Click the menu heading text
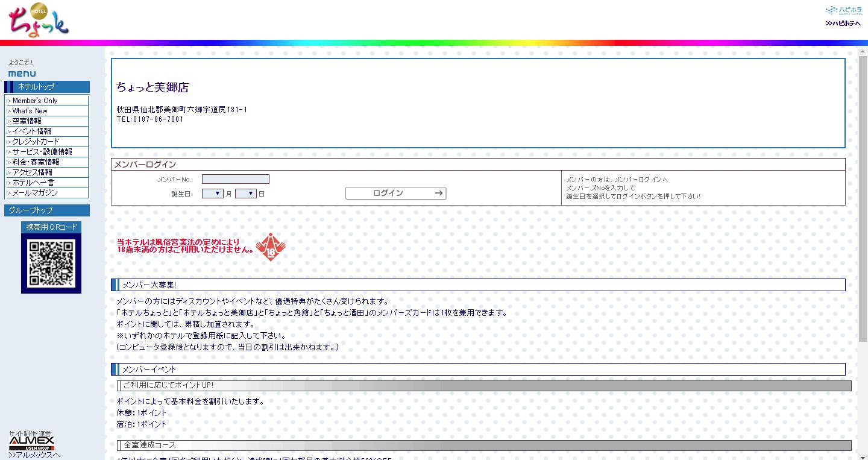868x460 pixels. pyautogui.click(x=22, y=74)
